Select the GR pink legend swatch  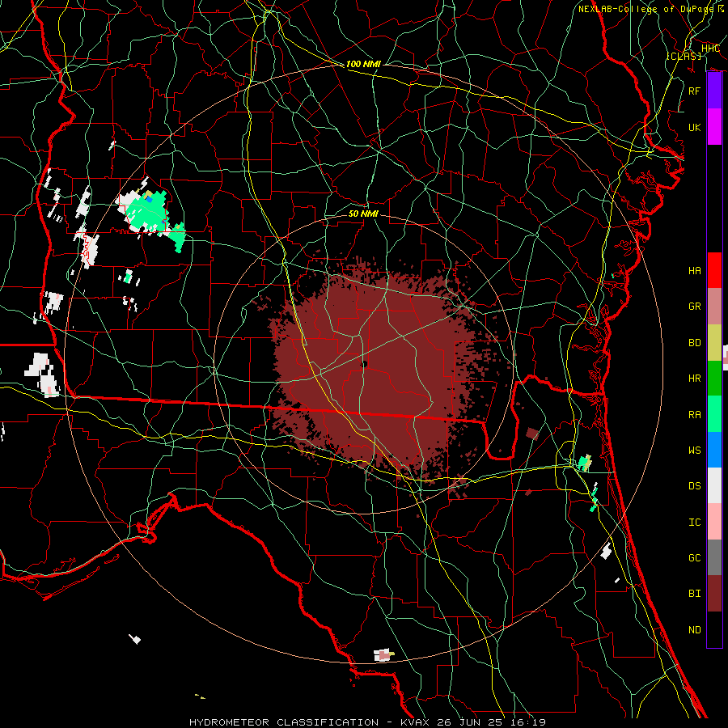[714, 307]
